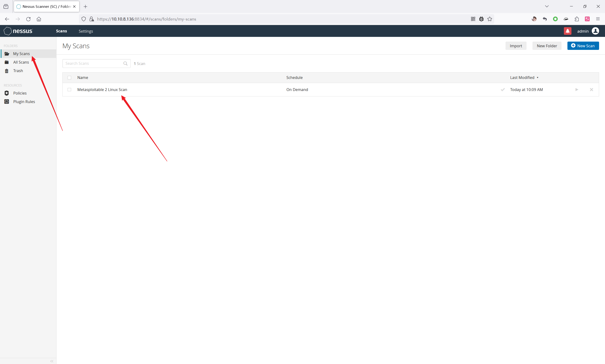Open the recent tabs icon at top left
Viewport: 605px width, 364px height.
point(6,7)
